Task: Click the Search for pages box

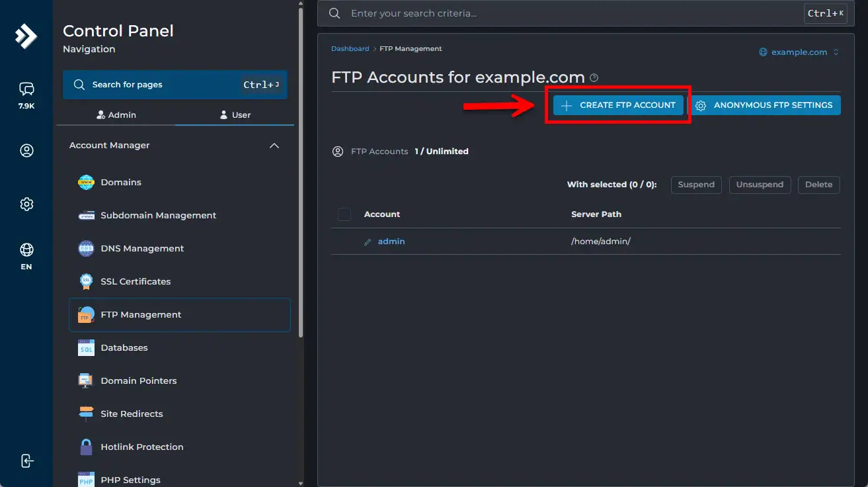Action: click(175, 85)
